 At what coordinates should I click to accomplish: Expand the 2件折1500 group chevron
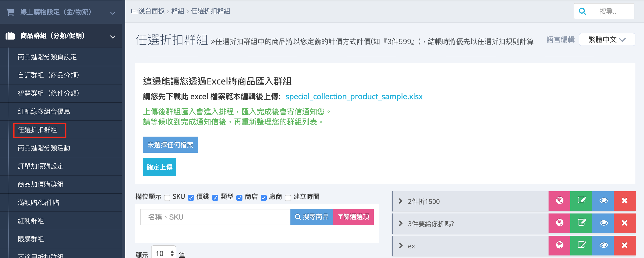401,201
